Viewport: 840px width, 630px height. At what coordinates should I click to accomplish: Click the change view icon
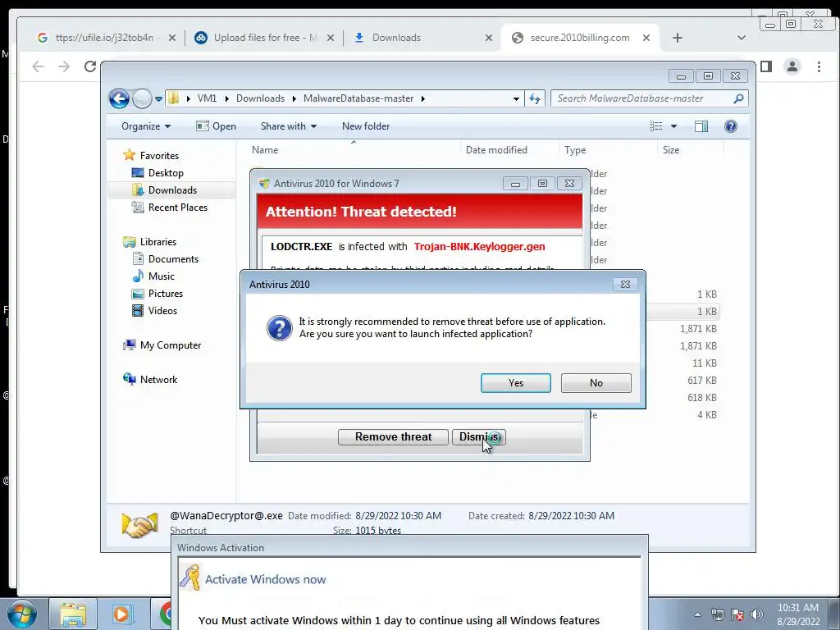[x=655, y=126]
